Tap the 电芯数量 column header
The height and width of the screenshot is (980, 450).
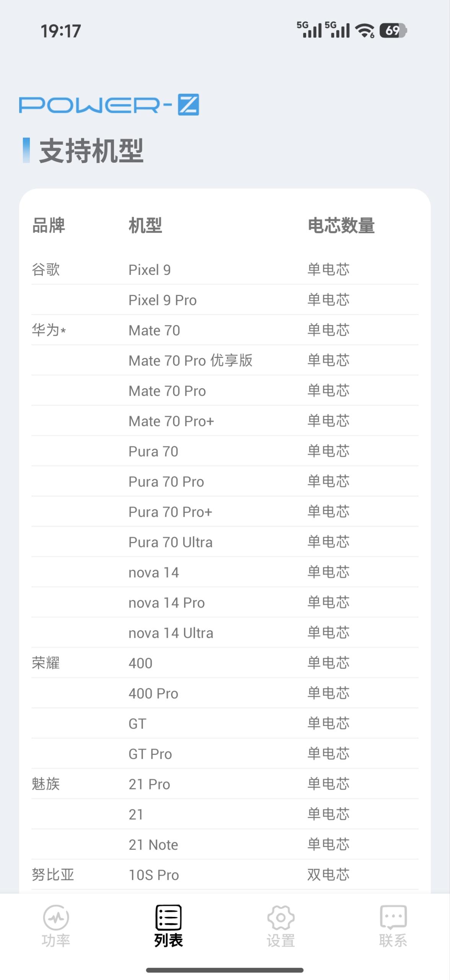pos(341,225)
